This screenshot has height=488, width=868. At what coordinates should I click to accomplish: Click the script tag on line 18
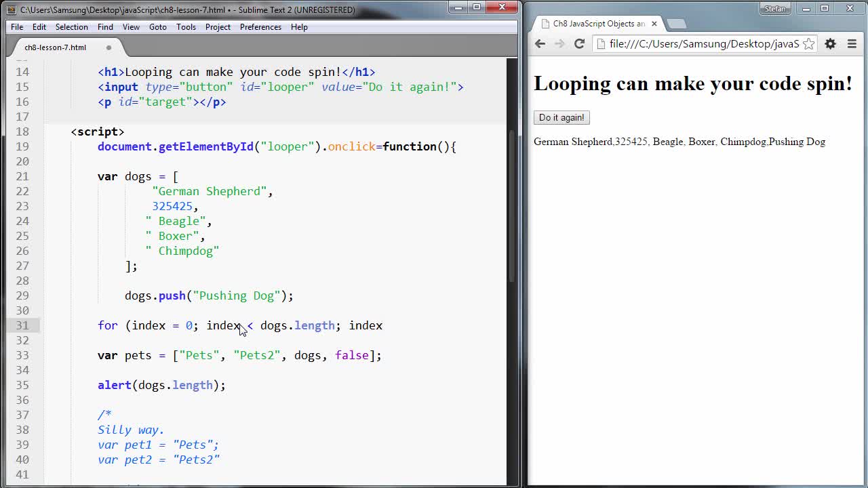pos(98,131)
